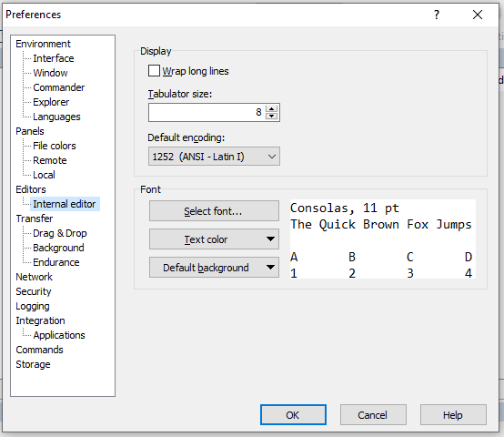Select Languages in the tree
This screenshot has height=437, width=504.
tap(56, 117)
